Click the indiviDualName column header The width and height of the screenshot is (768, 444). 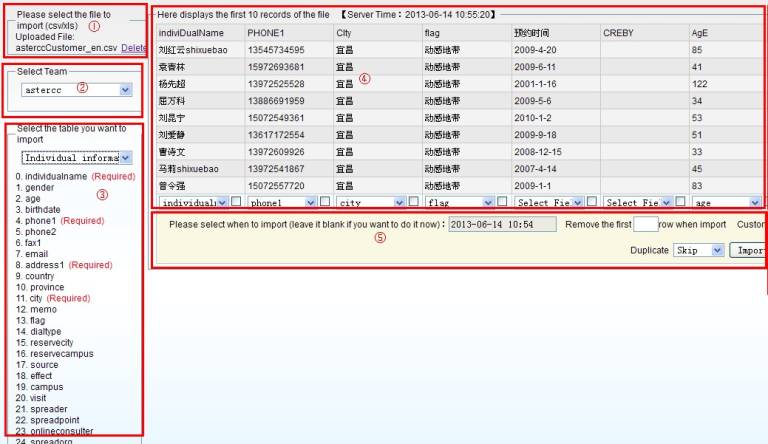click(x=191, y=33)
